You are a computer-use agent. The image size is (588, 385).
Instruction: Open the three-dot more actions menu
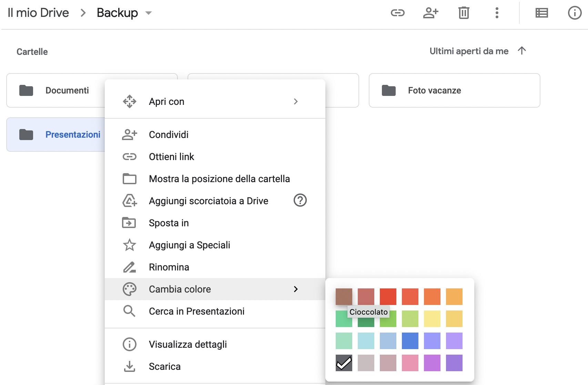coord(497,13)
